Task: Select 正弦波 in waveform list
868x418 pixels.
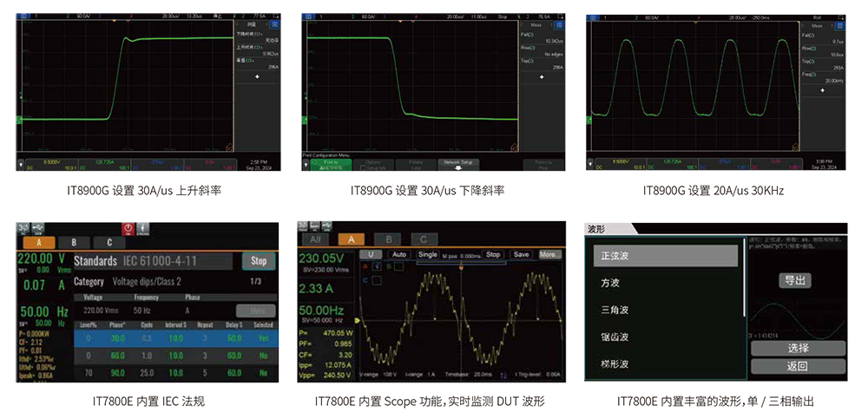Action: [x=666, y=256]
